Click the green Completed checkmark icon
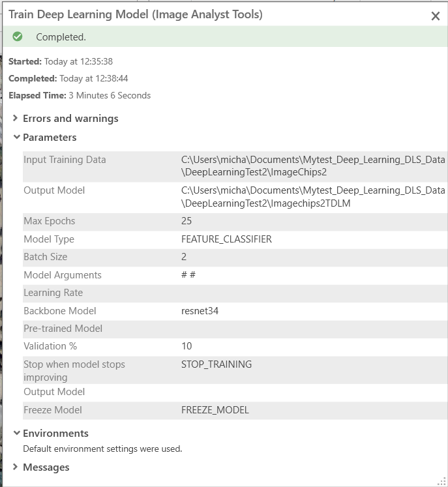This screenshot has height=487, width=448. 18,37
